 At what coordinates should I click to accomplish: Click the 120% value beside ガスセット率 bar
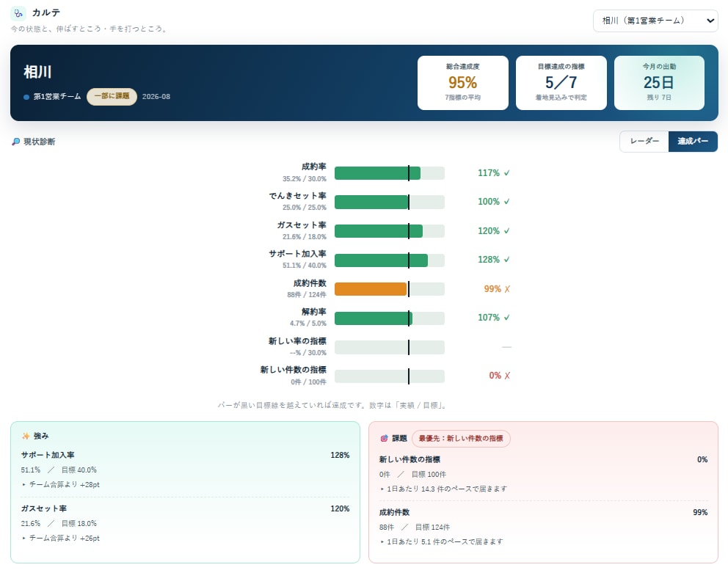489,231
